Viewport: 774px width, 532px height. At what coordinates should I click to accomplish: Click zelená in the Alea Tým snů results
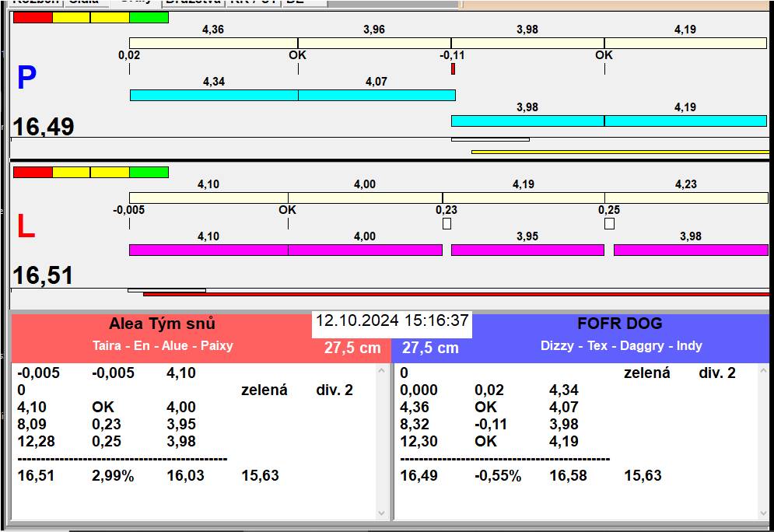264,390
